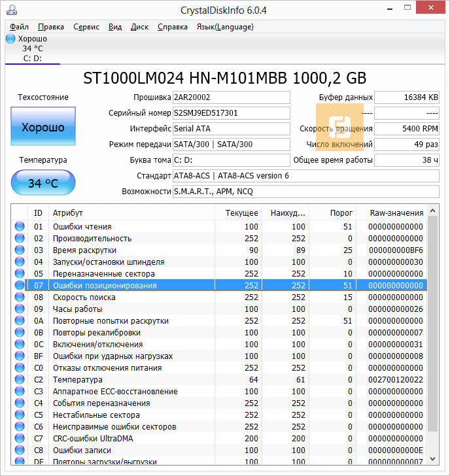Click the transfer mode field SATA/300 | SATA/300
The width and height of the screenshot is (450, 476).
(x=232, y=144)
